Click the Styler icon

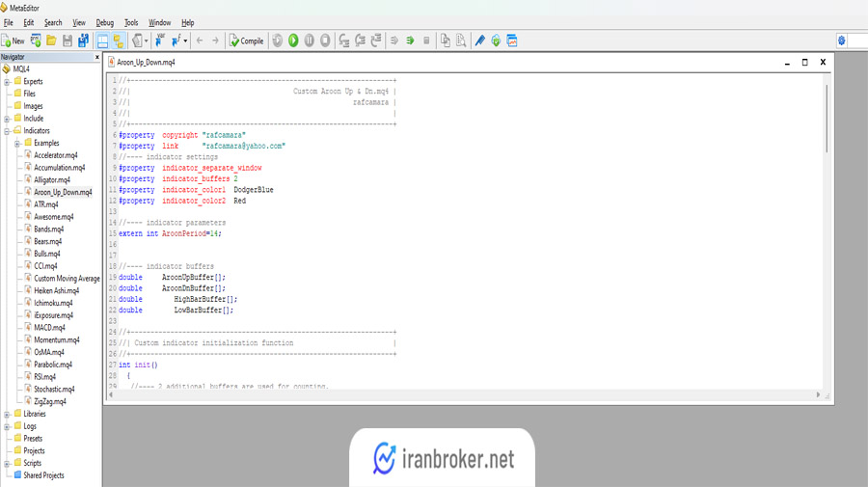pyautogui.click(x=137, y=41)
